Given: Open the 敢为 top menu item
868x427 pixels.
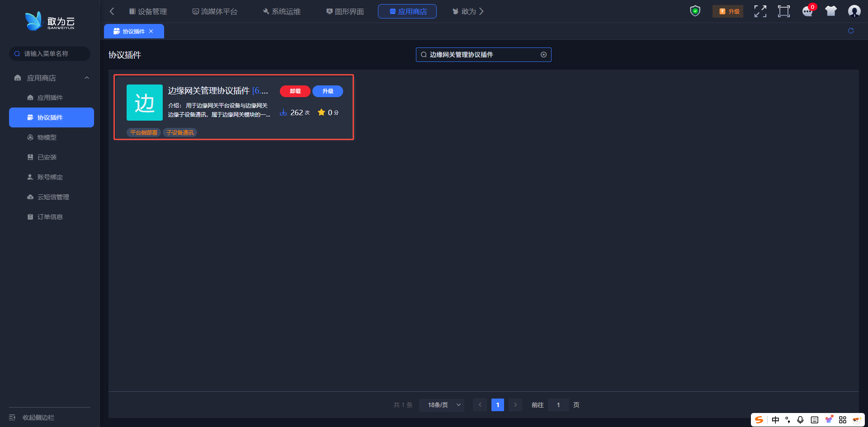Looking at the screenshot, I should pos(464,11).
